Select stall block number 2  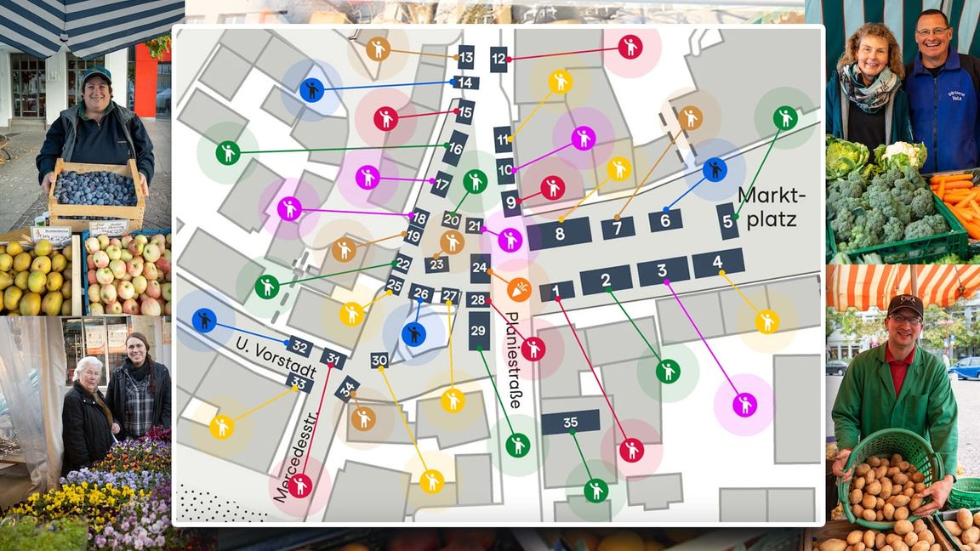[x=606, y=280]
